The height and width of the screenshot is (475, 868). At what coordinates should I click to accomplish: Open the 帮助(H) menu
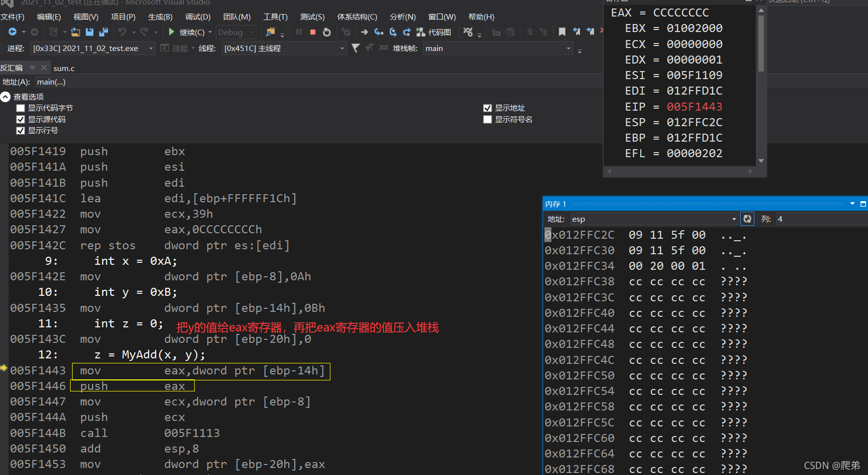(x=482, y=17)
